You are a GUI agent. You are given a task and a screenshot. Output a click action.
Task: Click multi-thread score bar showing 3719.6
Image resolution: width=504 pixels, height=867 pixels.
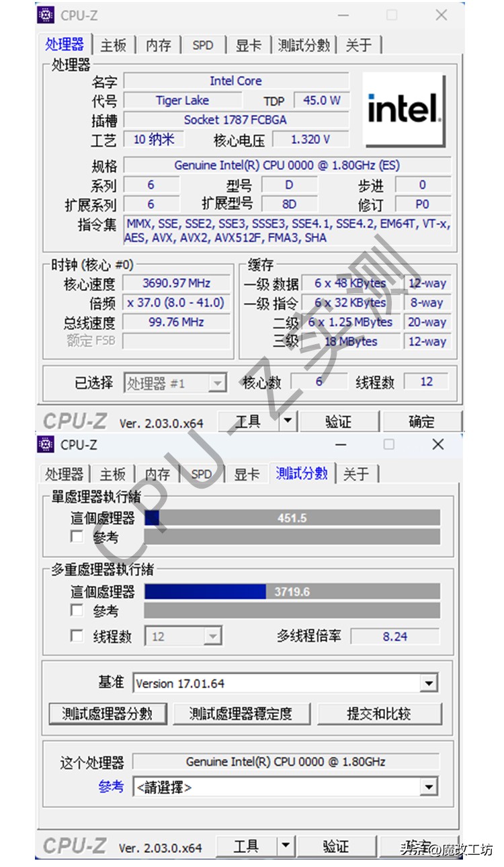click(292, 591)
